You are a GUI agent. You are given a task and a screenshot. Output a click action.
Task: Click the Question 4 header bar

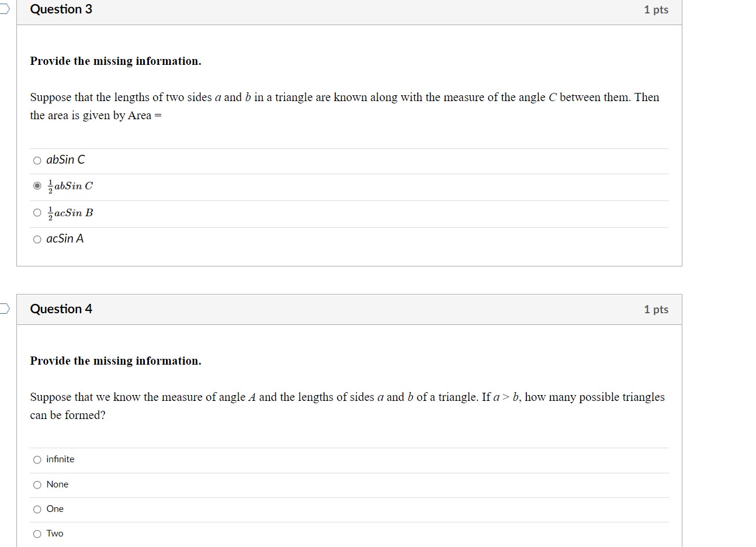(x=351, y=309)
